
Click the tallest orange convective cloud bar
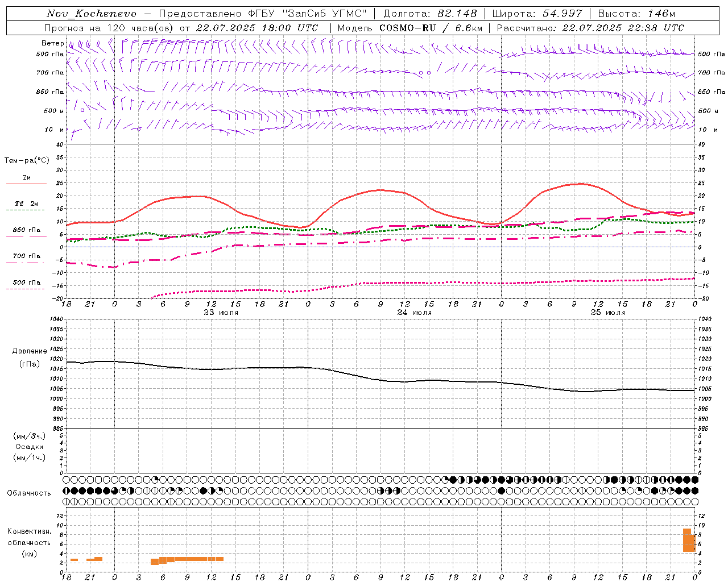pos(687,540)
